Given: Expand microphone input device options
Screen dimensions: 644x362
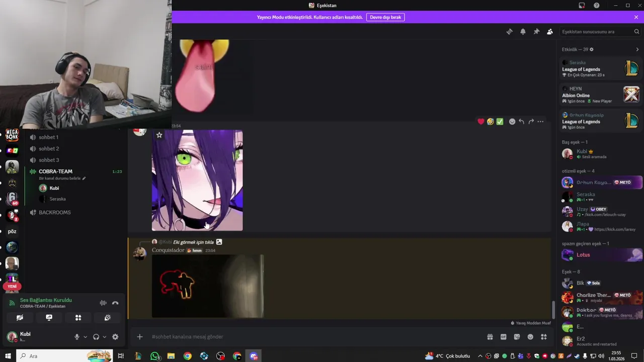Looking at the screenshot, I should [85, 337].
